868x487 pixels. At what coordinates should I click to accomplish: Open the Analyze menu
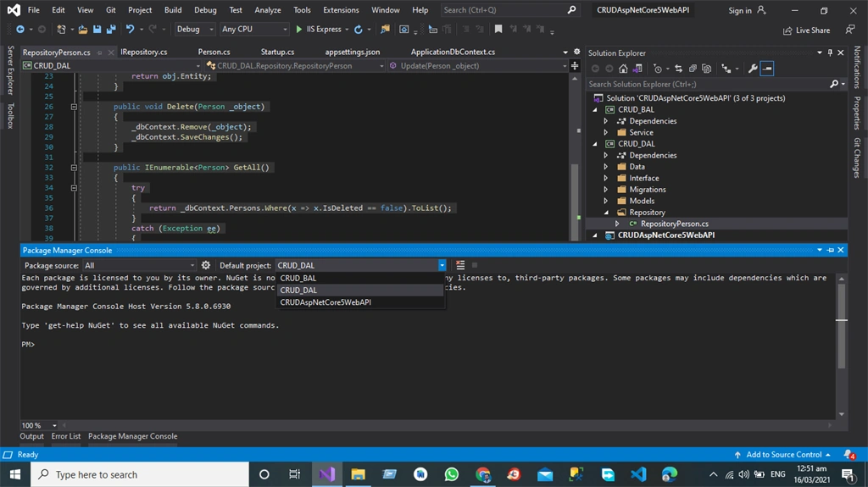(x=267, y=10)
